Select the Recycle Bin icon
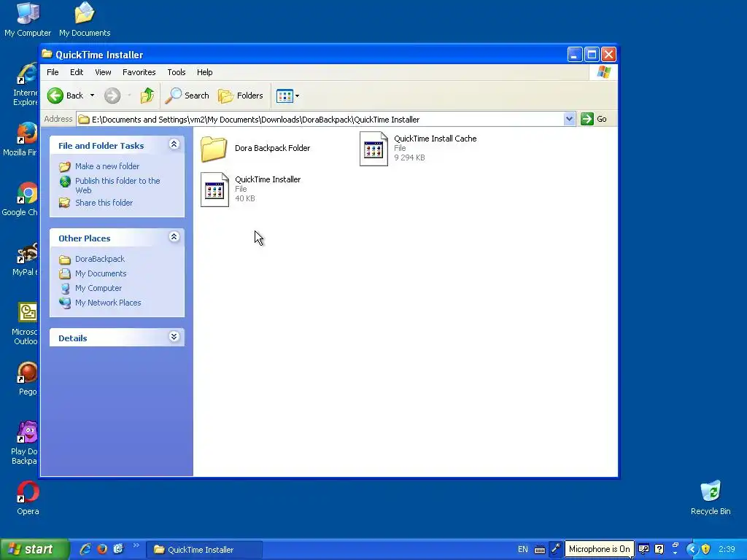 point(711,498)
